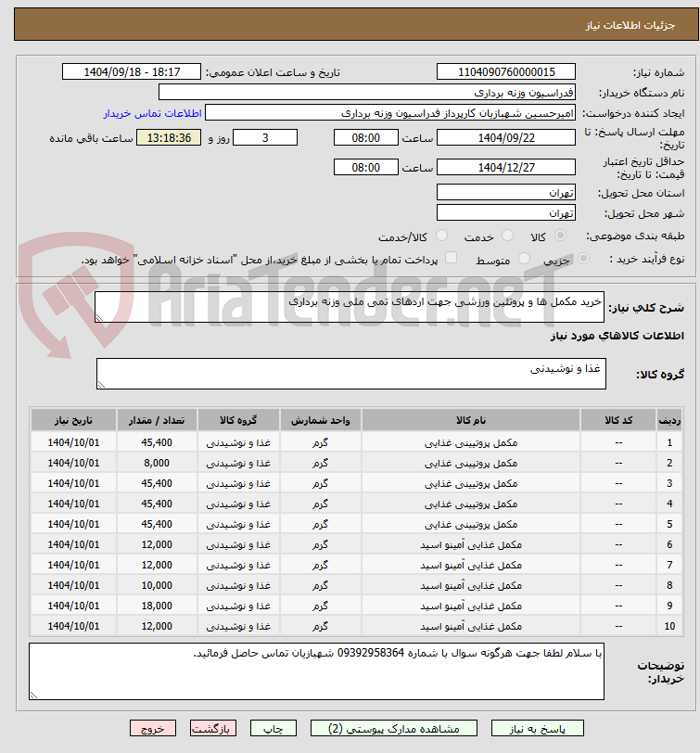Viewport: 700px width, 753px height.
Task: Click the buyer organization name field
Action: tap(367, 92)
